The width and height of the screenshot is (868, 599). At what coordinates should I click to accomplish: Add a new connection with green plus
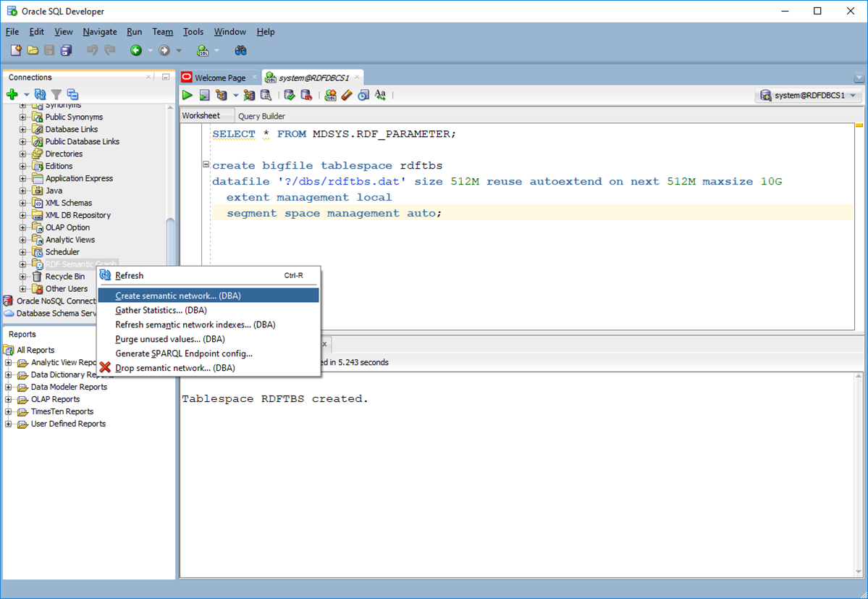(x=12, y=94)
